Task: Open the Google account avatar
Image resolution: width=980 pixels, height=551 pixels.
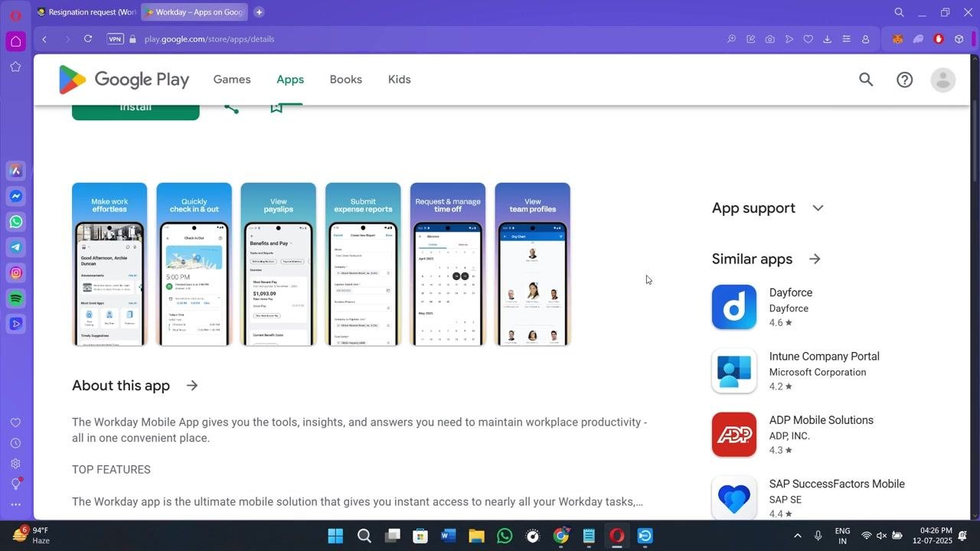Action: pyautogui.click(x=943, y=80)
